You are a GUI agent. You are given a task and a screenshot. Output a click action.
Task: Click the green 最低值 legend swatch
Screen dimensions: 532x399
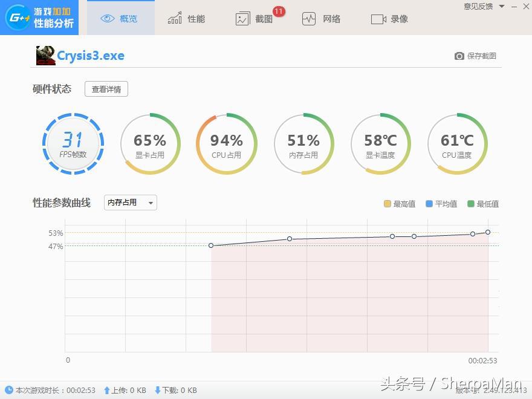pos(470,204)
